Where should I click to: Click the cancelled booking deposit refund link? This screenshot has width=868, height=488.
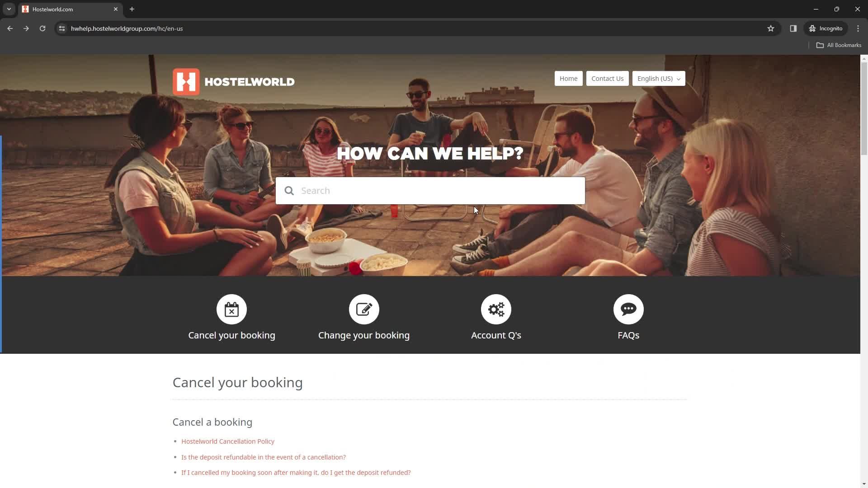click(x=296, y=473)
